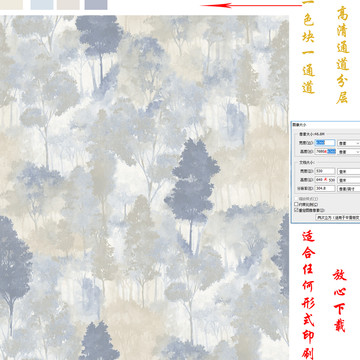This screenshot has width=360, height=360.
Task: Pick the light blue color block swatch
Action: [42, 4]
